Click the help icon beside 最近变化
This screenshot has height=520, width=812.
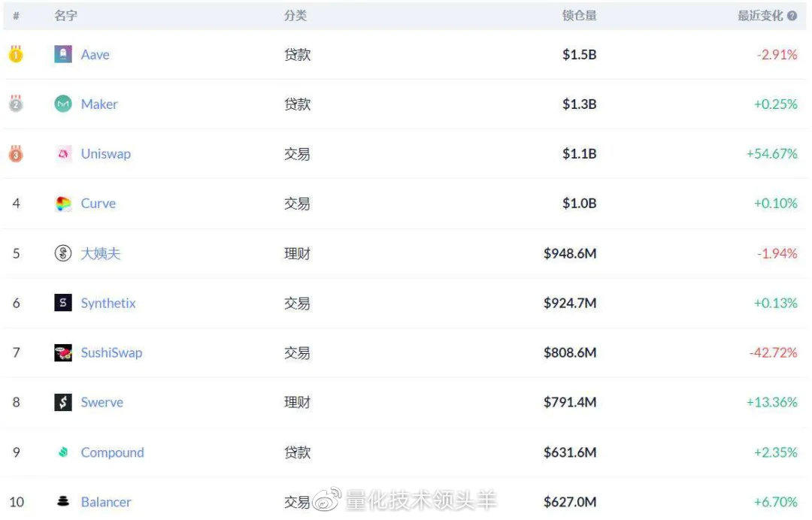[x=792, y=16]
